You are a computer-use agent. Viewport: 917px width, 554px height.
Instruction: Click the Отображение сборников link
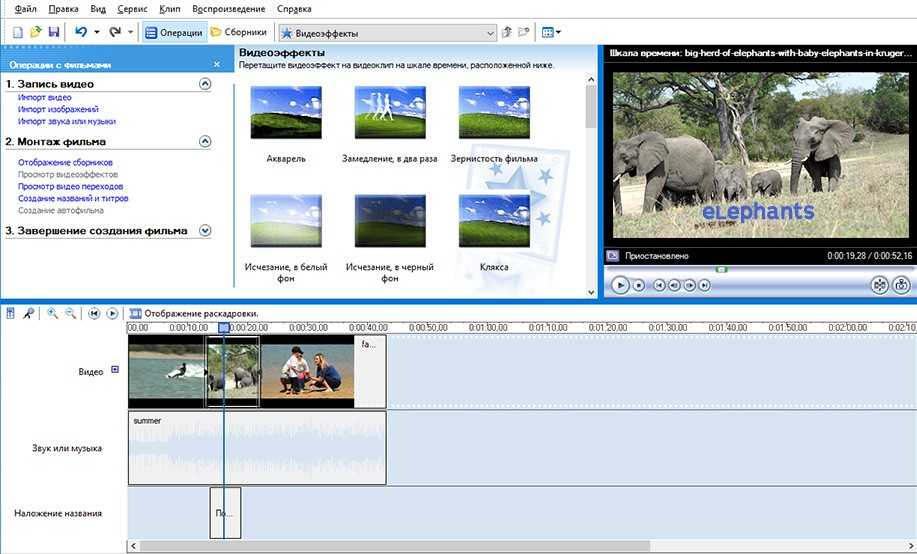(65, 162)
